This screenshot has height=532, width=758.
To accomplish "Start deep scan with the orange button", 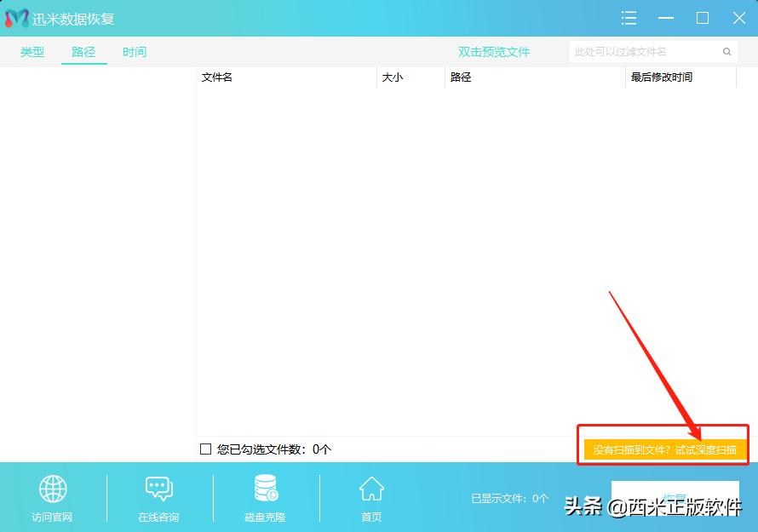I will 663,449.
